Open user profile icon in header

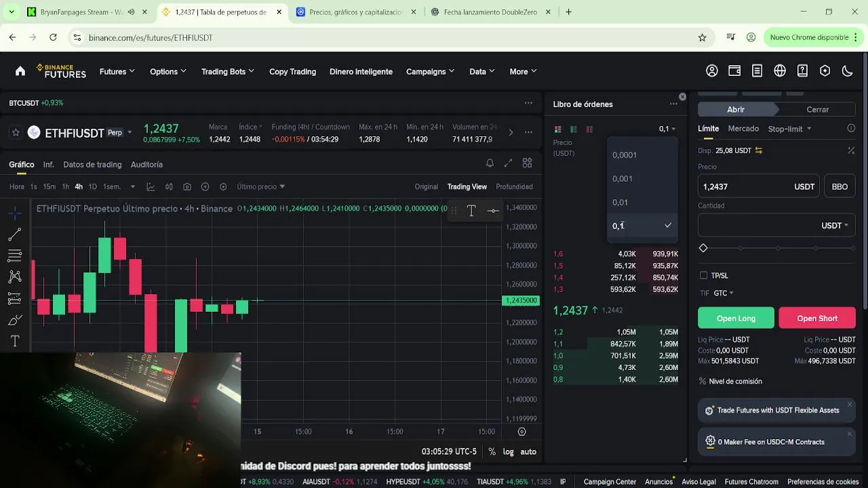712,71
